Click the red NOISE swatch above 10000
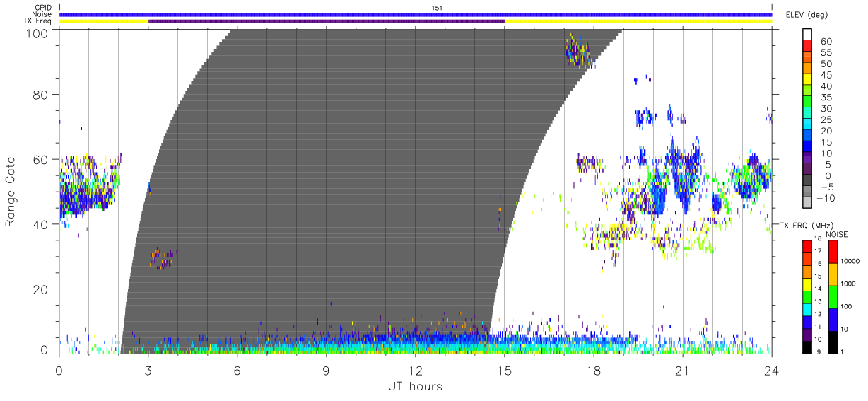This screenshot has width=868, height=401. pos(833,252)
